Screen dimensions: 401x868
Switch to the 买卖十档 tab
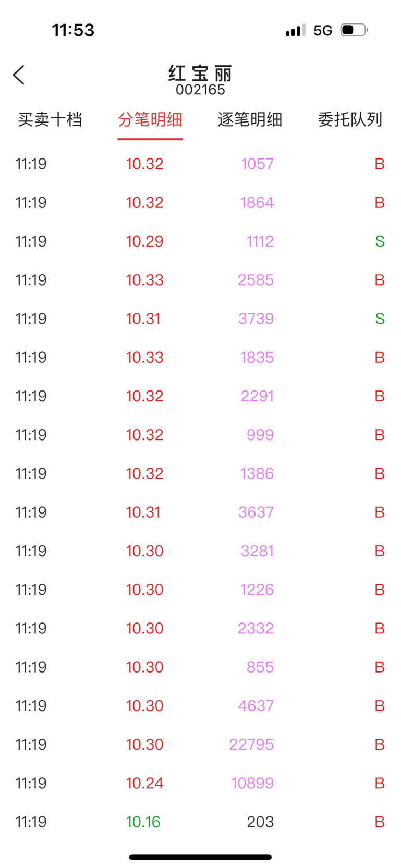click(x=50, y=119)
